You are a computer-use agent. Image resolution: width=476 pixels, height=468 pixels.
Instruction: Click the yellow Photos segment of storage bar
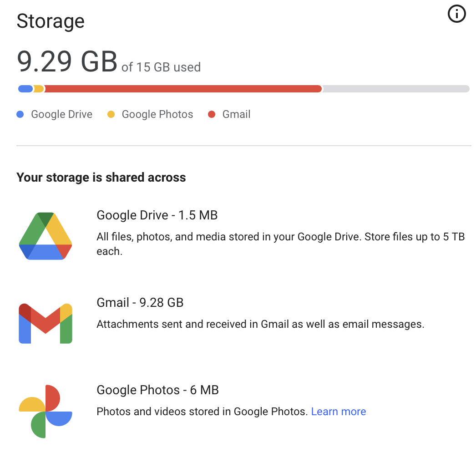click(x=39, y=89)
